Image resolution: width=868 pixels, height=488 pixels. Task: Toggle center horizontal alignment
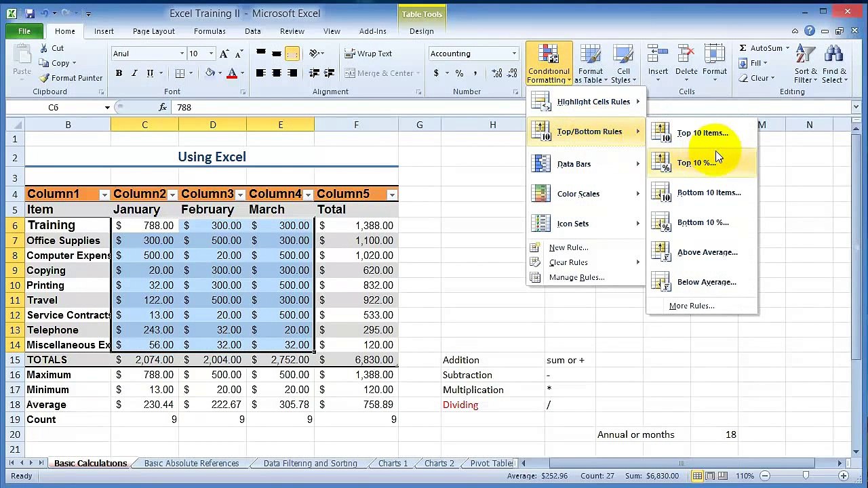[276, 73]
